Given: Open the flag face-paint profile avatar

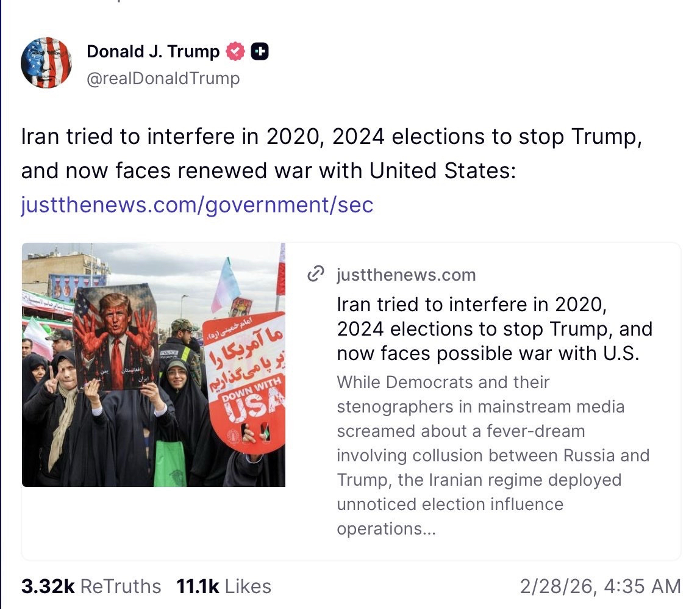Looking at the screenshot, I should (x=46, y=63).
